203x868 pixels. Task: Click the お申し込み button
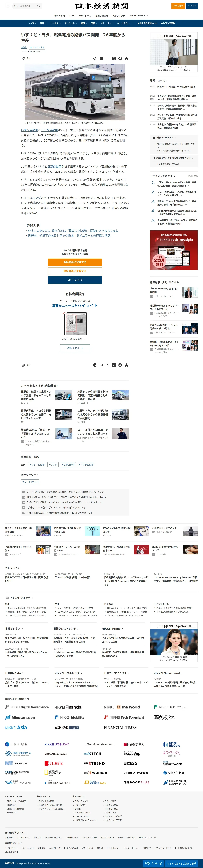pos(178,6)
